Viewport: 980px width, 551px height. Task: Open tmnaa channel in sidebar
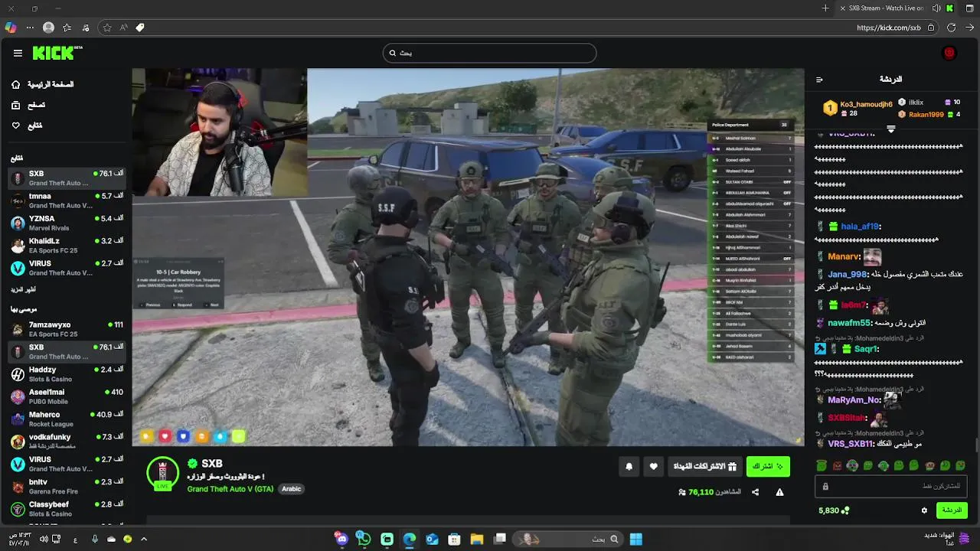pyautogui.click(x=67, y=201)
